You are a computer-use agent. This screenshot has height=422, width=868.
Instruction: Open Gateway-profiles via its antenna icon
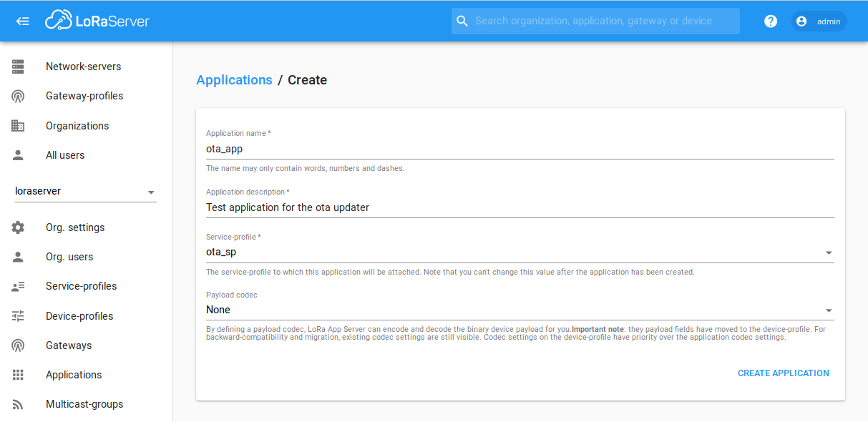[17, 95]
